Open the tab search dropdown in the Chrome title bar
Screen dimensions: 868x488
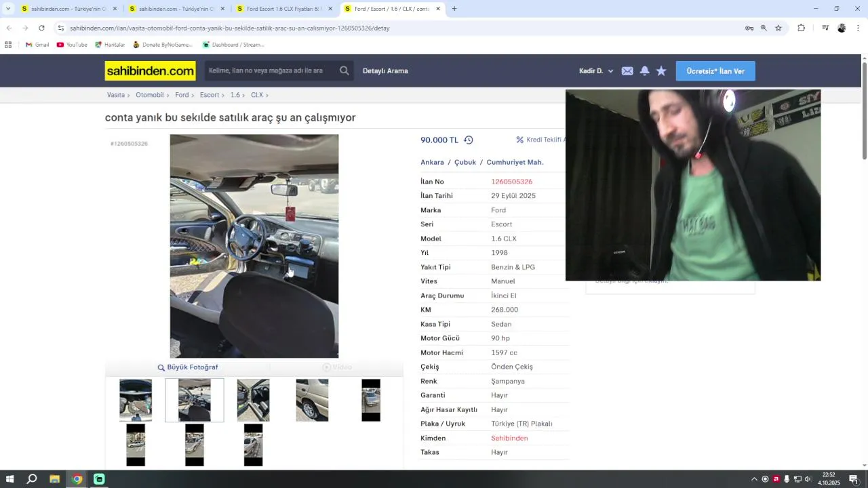8,9
